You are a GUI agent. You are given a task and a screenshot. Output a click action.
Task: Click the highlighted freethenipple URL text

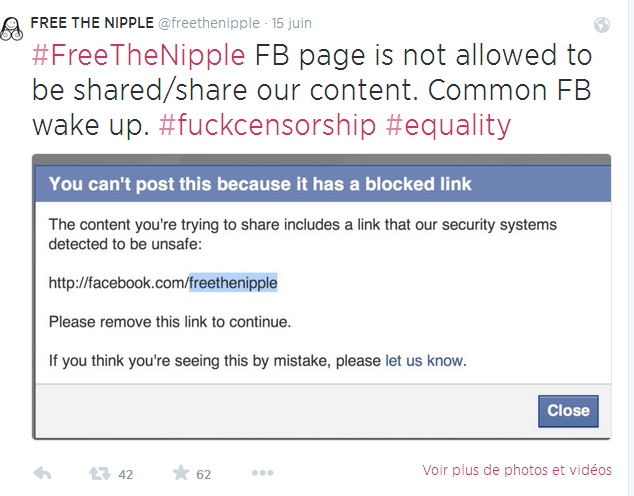coord(233,283)
